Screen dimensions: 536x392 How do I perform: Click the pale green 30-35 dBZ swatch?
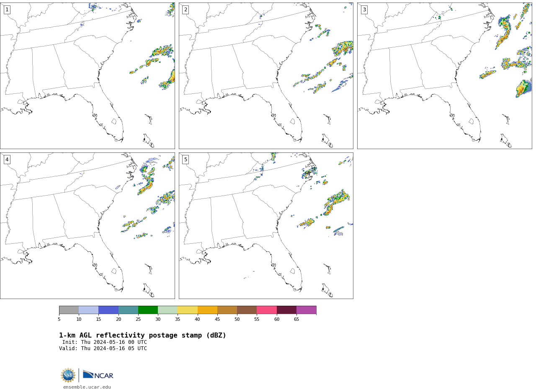pyautogui.click(x=167, y=310)
